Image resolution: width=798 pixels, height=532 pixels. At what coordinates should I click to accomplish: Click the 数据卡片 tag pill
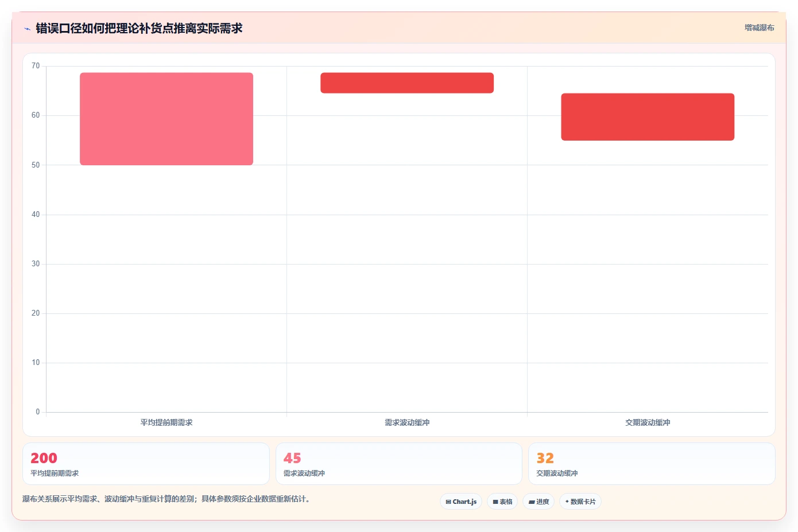tap(580, 502)
